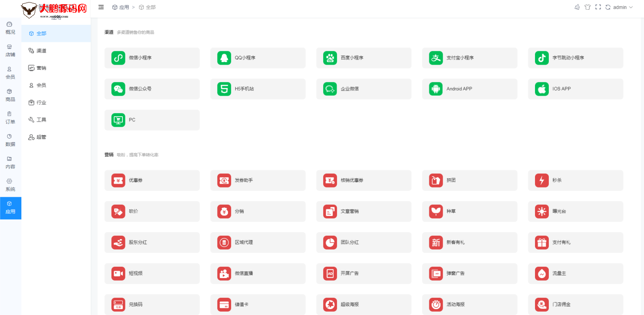Click the 大鹏源码网 logo
The height and width of the screenshot is (315, 644).
55,9
